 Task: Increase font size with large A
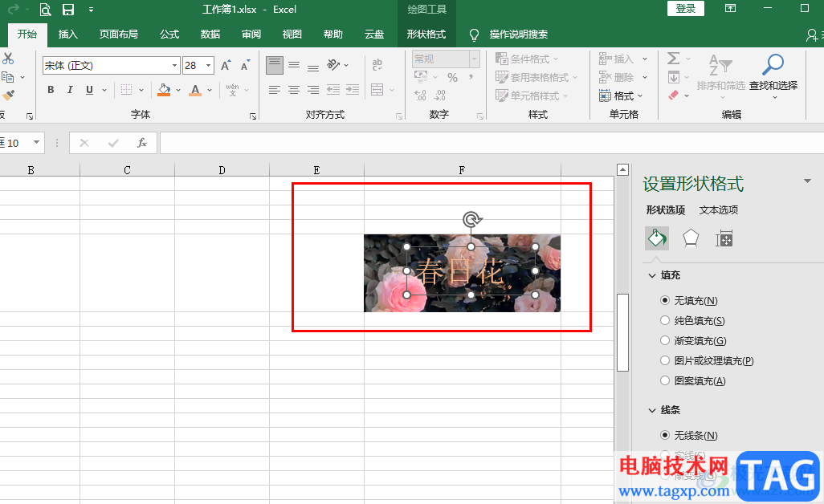(226, 66)
